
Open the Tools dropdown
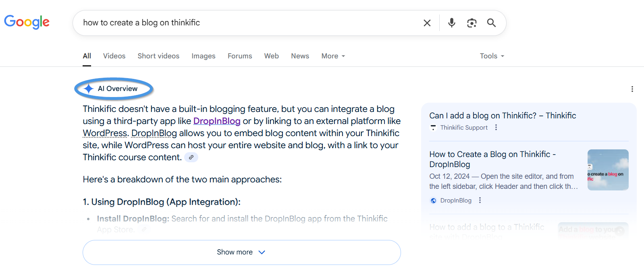tap(492, 56)
